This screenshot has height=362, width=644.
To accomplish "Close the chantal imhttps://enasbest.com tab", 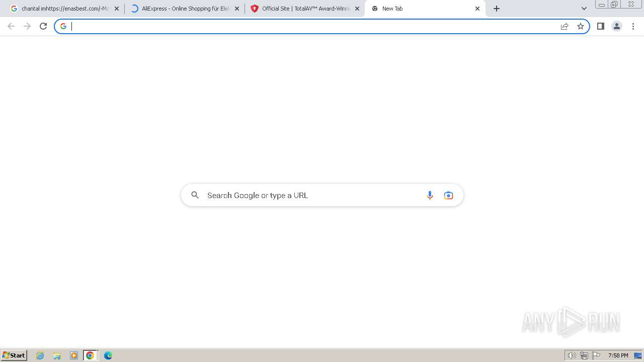I will coord(117,9).
